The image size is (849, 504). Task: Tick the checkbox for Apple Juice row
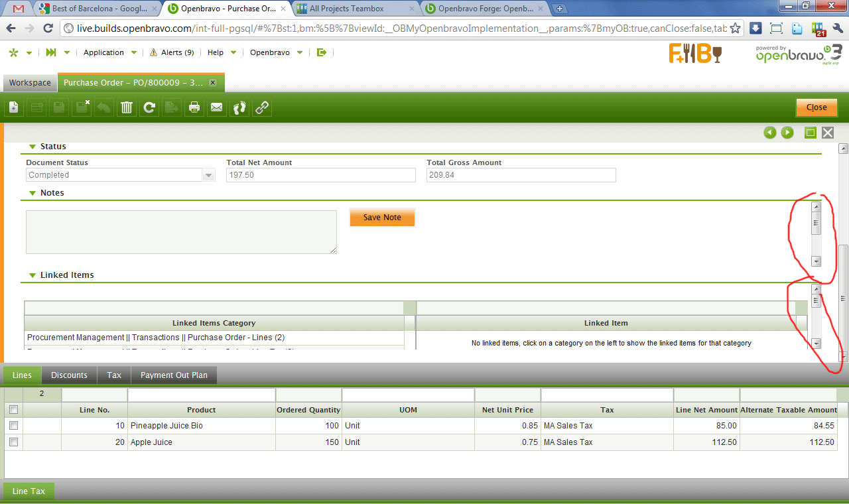click(14, 442)
